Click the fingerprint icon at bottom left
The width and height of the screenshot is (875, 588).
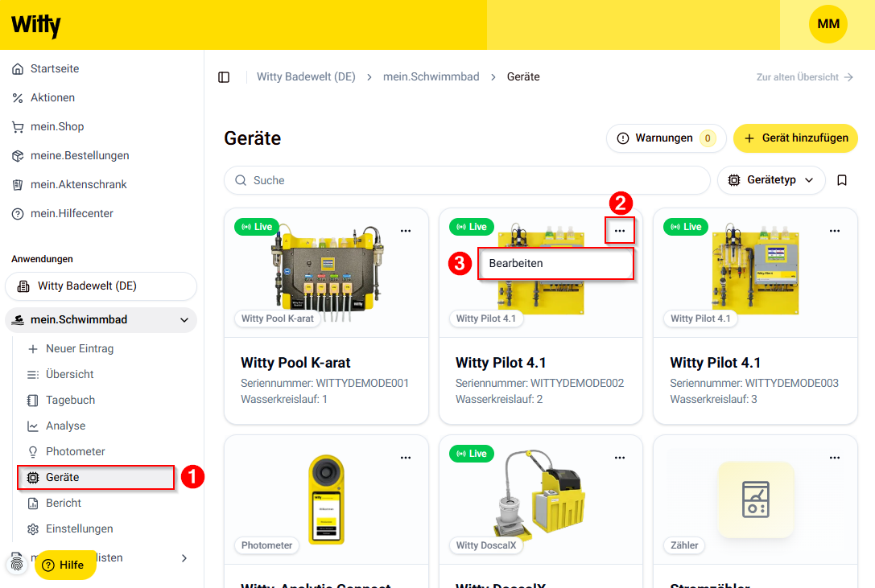[x=17, y=563]
